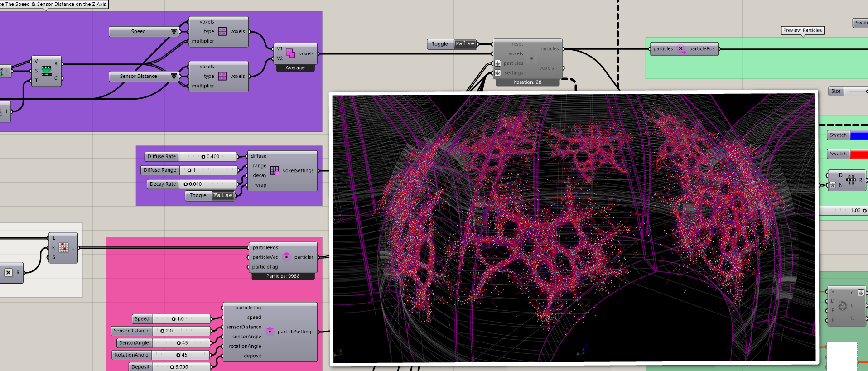Select the Preview Particles group label
This screenshot has height=371, width=868.
tap(802, 30)
